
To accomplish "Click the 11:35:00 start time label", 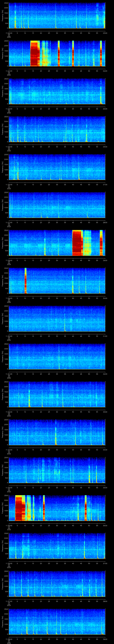I will click(9, 525).
